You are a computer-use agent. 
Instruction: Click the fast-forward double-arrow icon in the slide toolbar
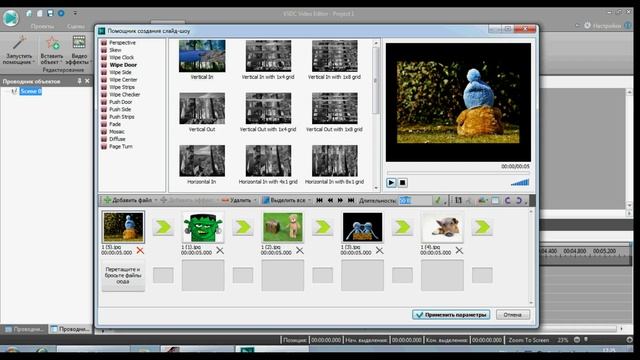(340, 200)
